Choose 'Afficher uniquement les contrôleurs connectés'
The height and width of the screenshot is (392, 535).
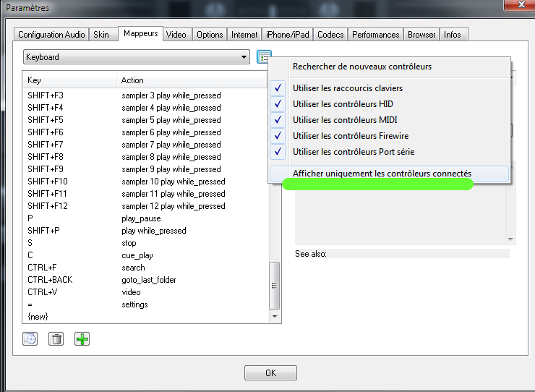382,174
